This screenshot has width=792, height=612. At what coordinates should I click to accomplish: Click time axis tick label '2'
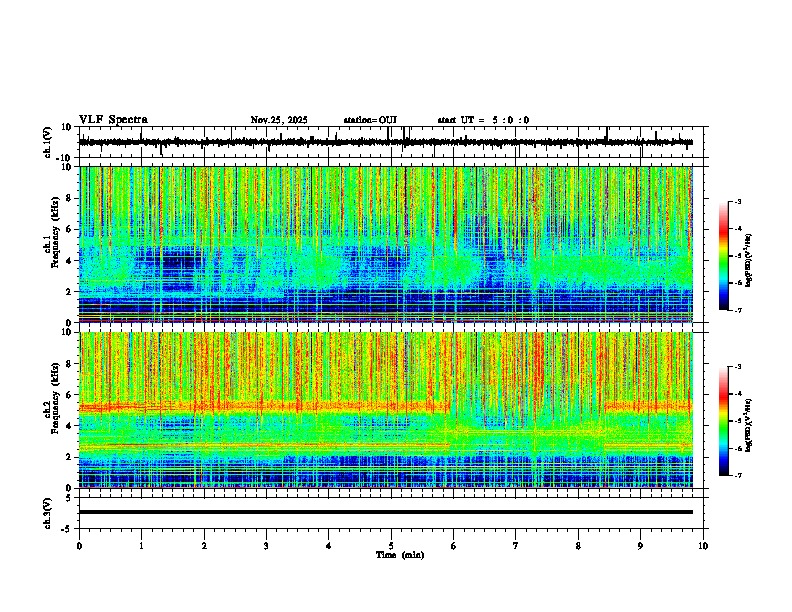tap(204, 546)
